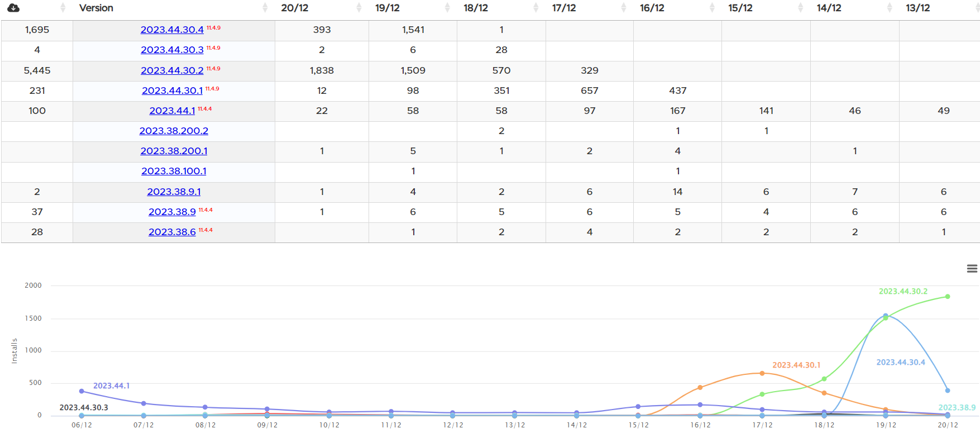Sort the 14/12 column arrows
980x433 pixels.
click(890, 8)
